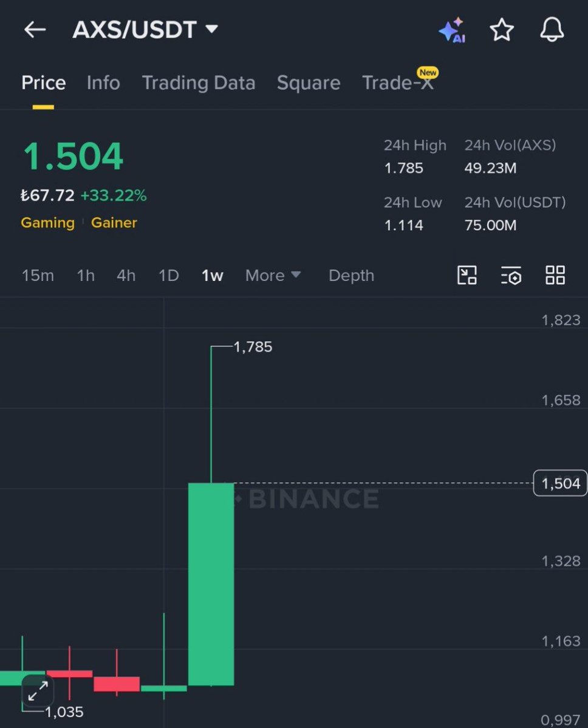
Task: Tap the 1,035 low label on chart
Action: pyautogui.click(x=64, y=712)
